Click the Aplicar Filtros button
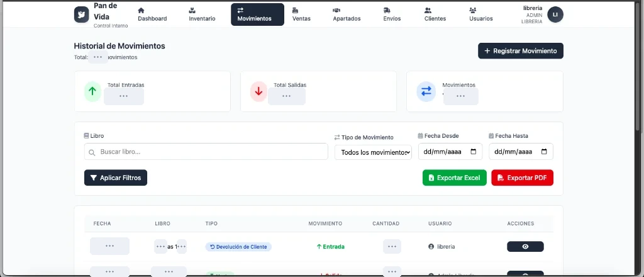Screen dimensions: 644x277 tap(116, 178)
